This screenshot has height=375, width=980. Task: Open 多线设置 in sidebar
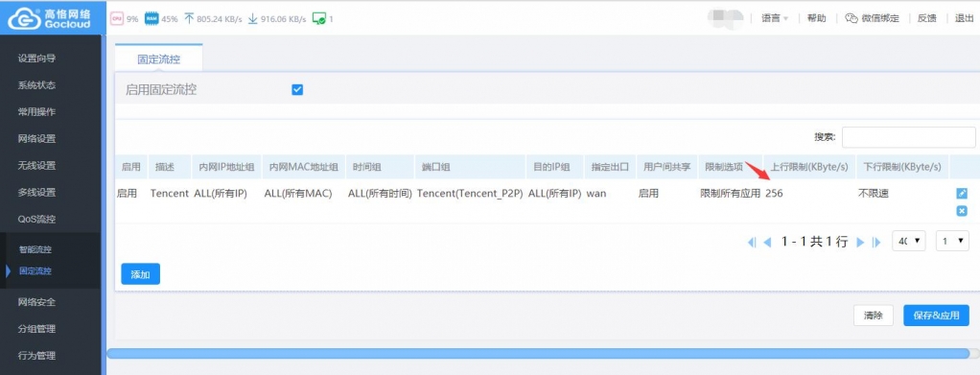pyautogui.click(x=36, y=193)
